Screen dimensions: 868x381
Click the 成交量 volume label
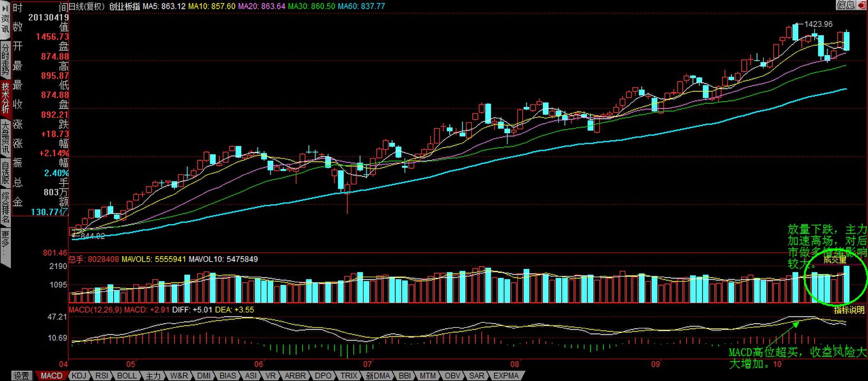tap(835, 260)
